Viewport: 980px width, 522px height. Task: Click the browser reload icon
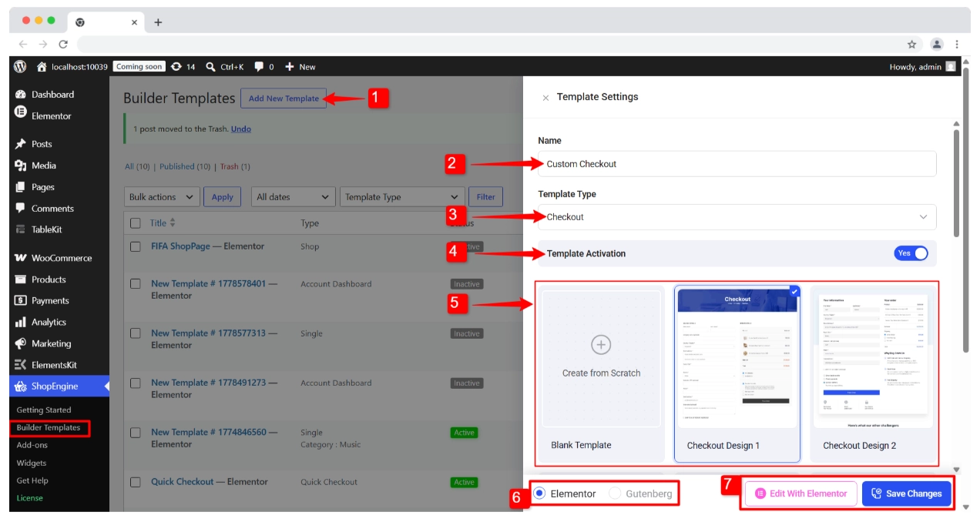63,45
